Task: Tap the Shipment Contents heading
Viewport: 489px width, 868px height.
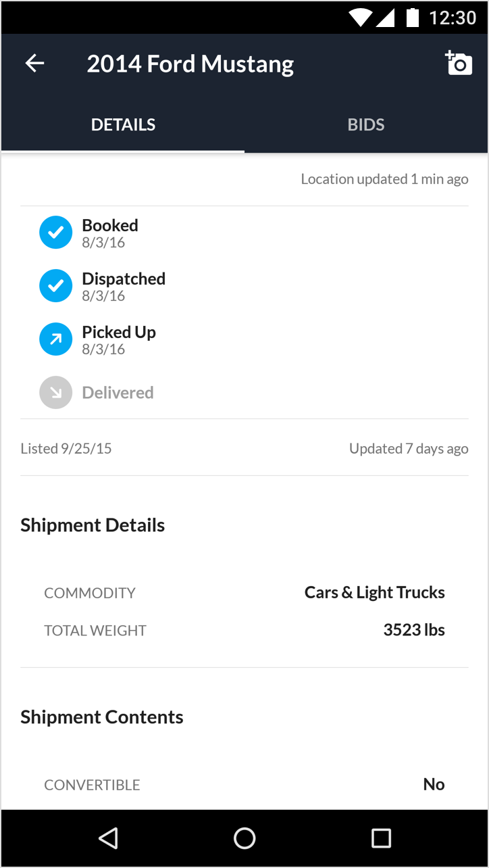Action: [x=102, y=717]
